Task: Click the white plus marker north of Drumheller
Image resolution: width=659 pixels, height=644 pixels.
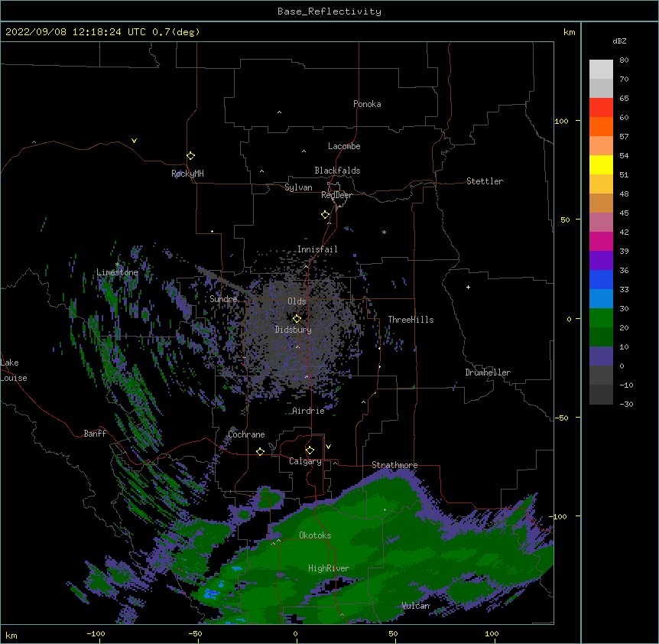Action: [x=468, y=287]
